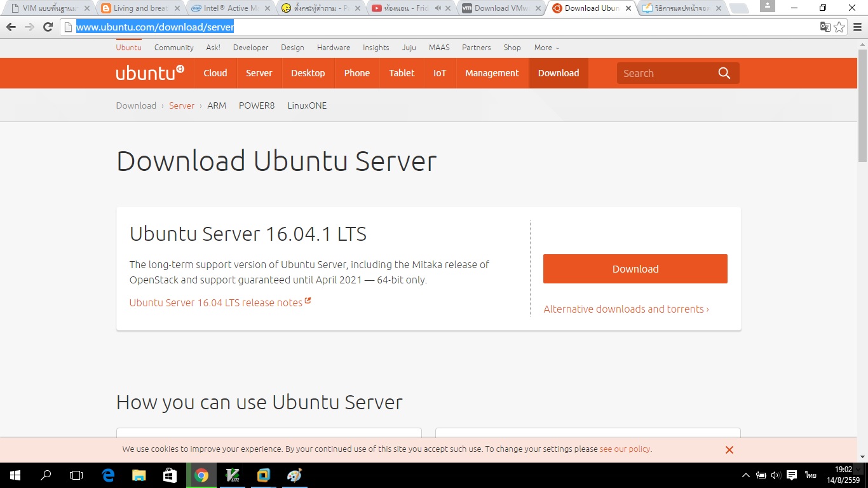This screenshot has height=488, width=868.
Task: Show hidden system tray icons chevron
Action: pyautogui.click(x=746, y=475)
